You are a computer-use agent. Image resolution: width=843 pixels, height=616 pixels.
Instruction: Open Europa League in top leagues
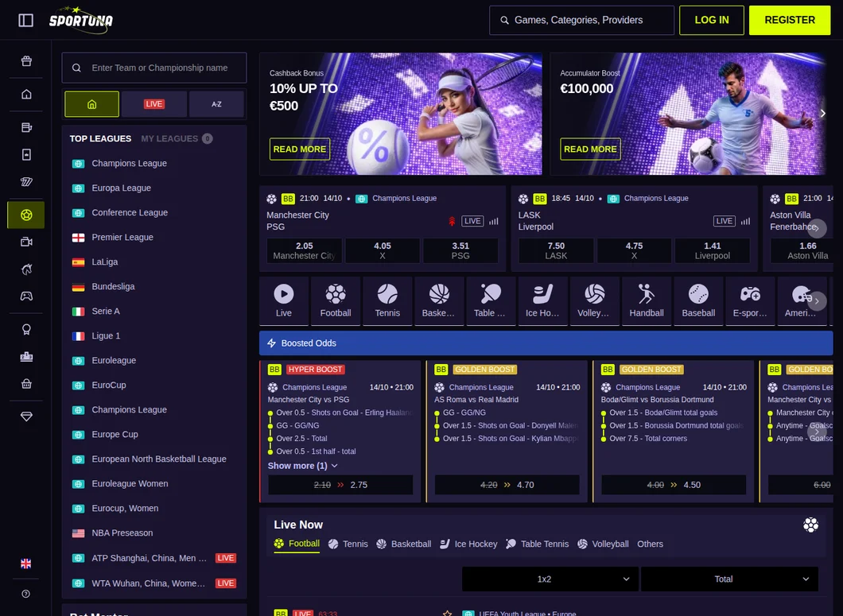154,188
